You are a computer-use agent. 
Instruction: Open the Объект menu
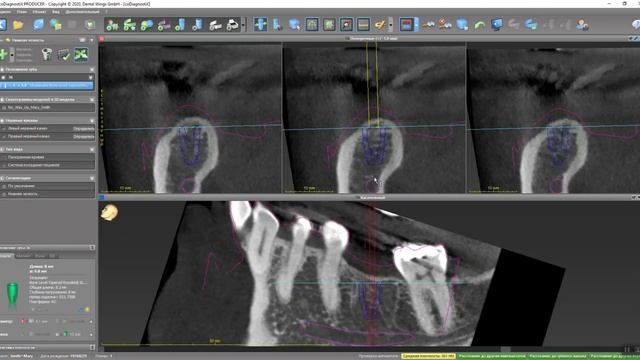coord(39,11)
